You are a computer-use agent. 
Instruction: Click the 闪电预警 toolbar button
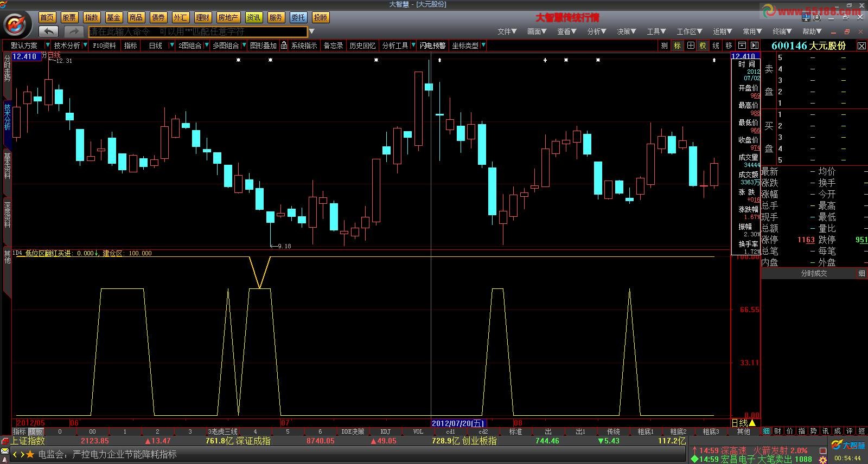[432, 46]
